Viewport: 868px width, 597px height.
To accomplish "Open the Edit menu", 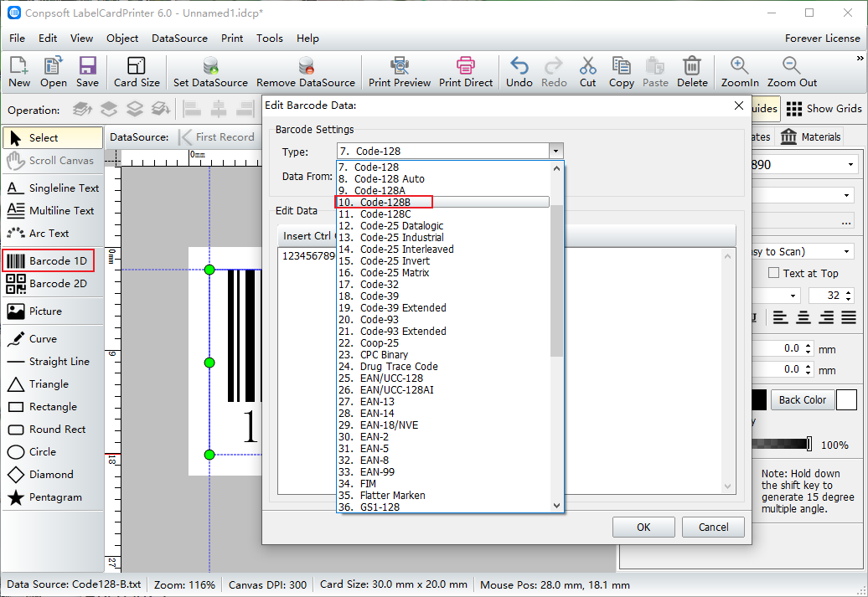I will tap(48, 39).
